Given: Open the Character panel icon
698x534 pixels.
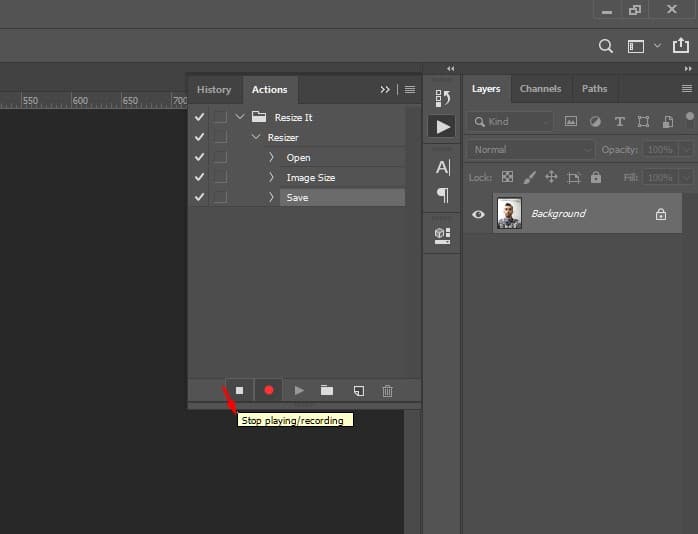Looking at the screenshot, I should click(442, 167).
